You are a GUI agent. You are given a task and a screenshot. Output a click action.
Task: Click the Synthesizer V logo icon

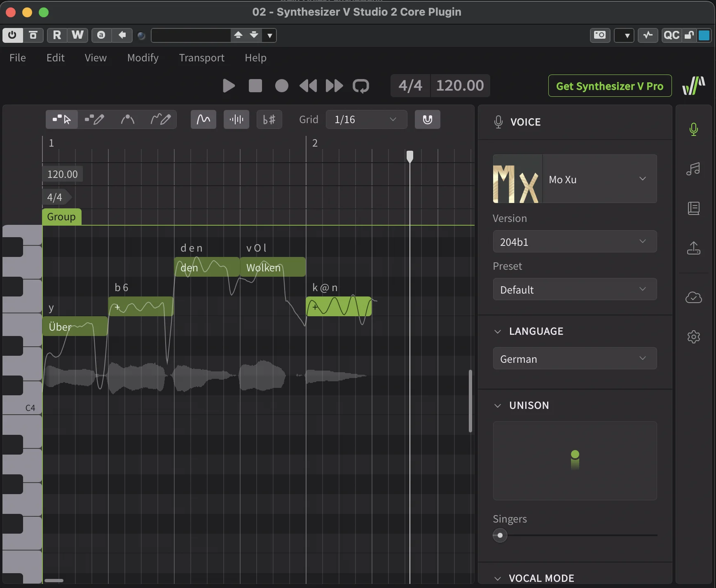point(694,86)
